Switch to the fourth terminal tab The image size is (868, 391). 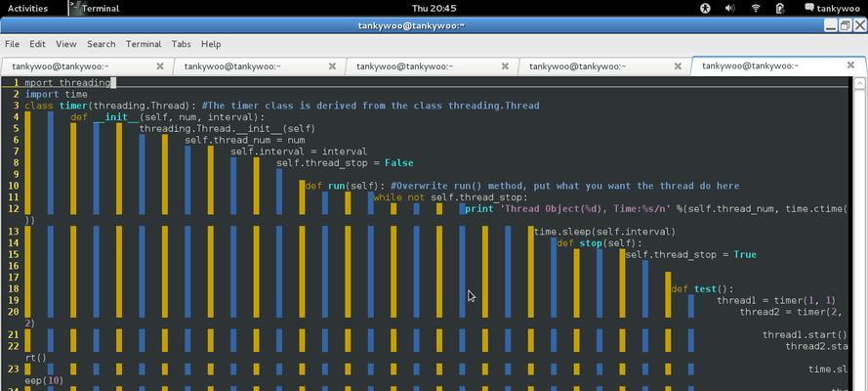605,65
